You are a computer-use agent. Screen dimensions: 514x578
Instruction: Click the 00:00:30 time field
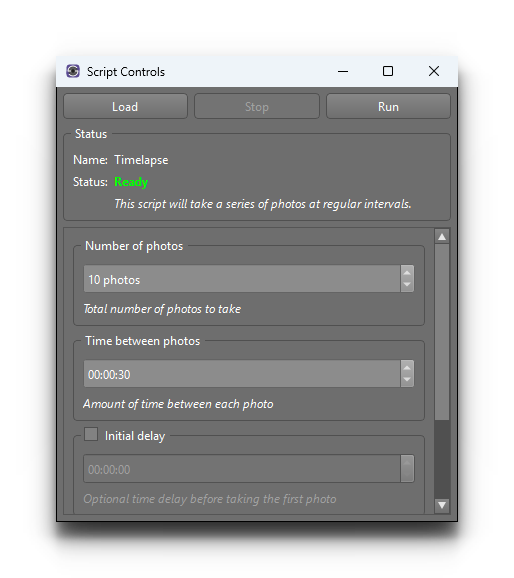pyautogui.click(x=242, y=374)
